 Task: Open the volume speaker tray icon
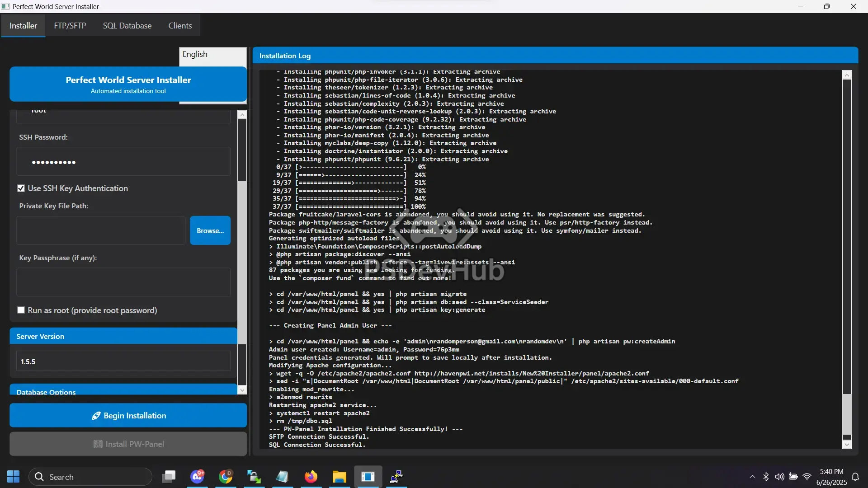[779, 477]
